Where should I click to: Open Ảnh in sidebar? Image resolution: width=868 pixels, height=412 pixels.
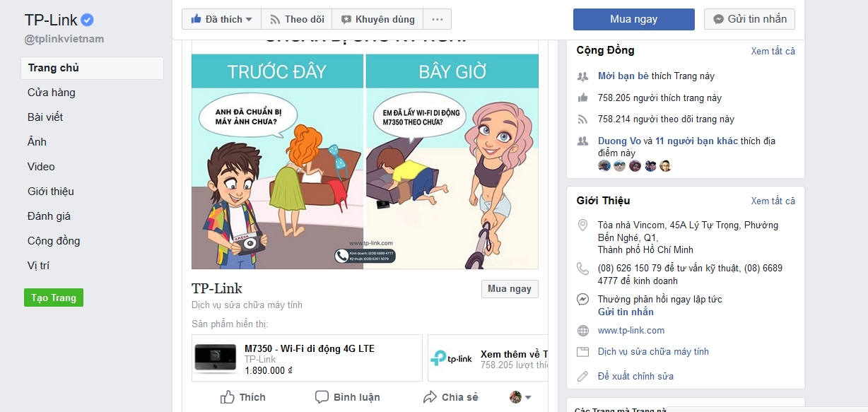click(37, 142)
